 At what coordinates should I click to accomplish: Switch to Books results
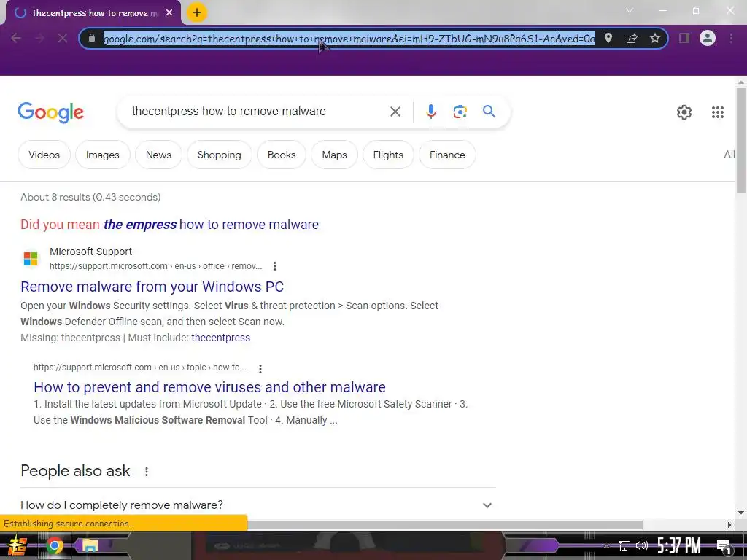click(282, 155)
